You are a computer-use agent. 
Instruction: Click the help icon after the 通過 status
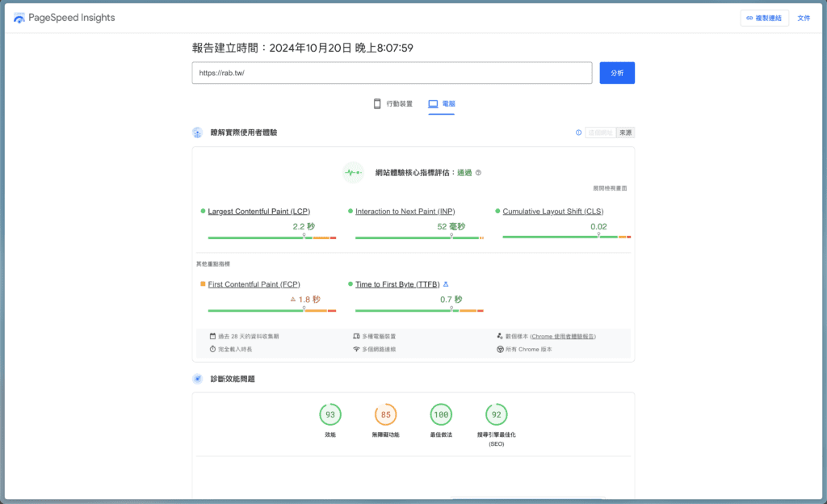[479, 172]
